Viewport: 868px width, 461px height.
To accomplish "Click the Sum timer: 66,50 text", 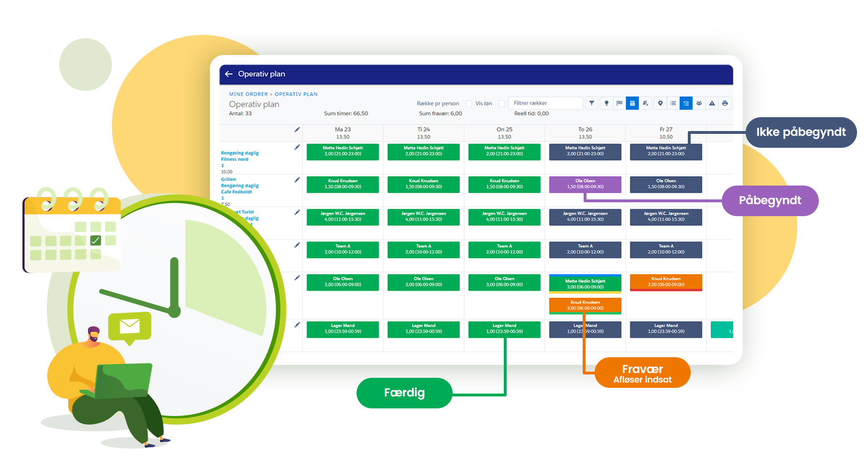I will (346, 114).
